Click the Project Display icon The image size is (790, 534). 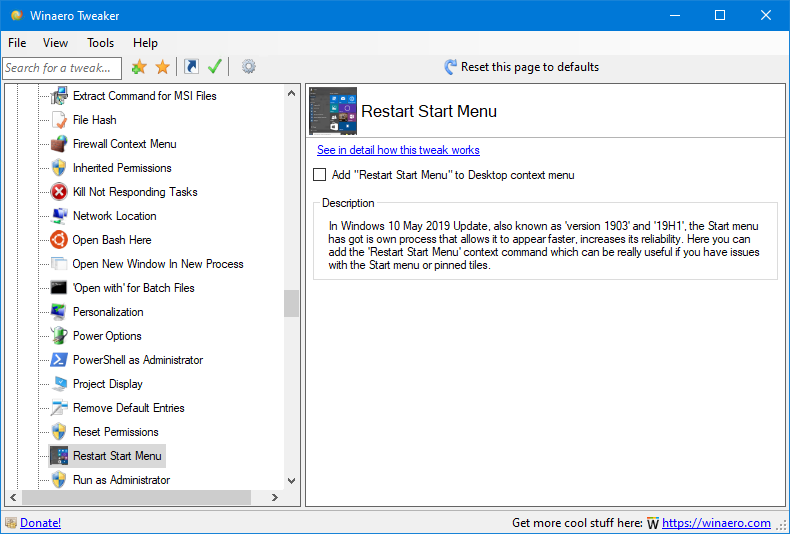[59, 384]
